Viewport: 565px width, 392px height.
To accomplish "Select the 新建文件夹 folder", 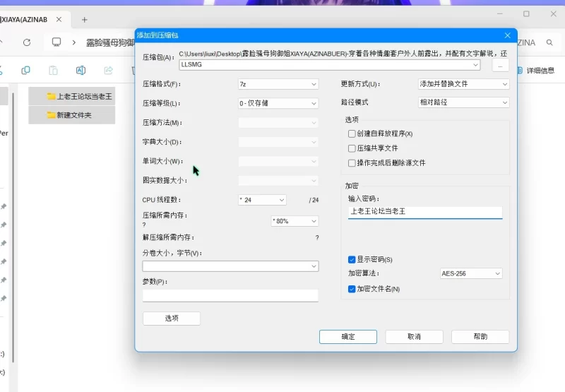I will tap(72, 115).
